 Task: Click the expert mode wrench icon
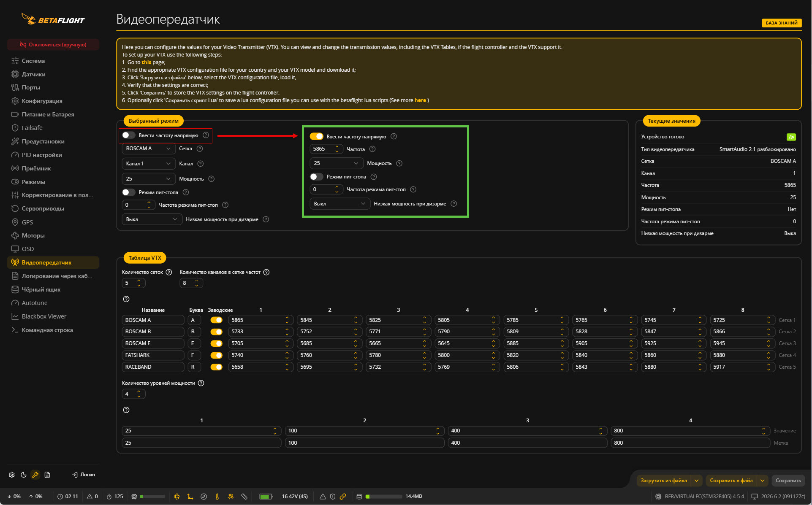point(35,475)
